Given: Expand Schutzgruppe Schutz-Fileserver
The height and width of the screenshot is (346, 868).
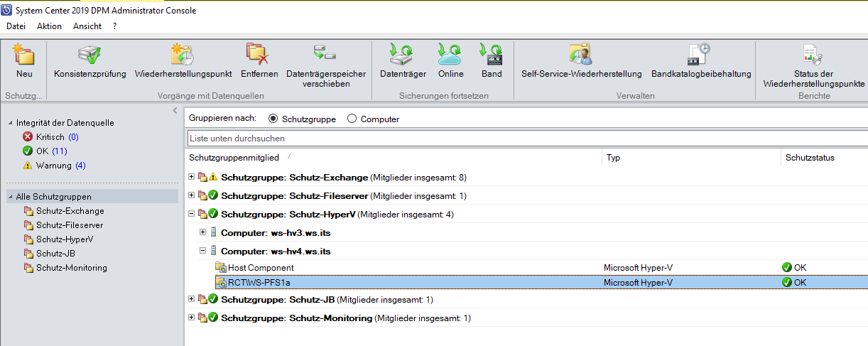Looking at the screenshot, I should (192, 195).
